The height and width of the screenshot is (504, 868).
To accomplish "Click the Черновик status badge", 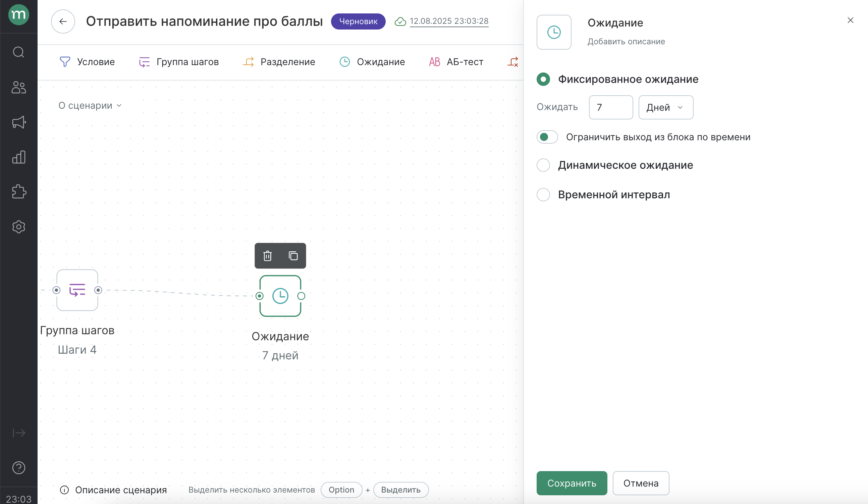I will point(358,21).
